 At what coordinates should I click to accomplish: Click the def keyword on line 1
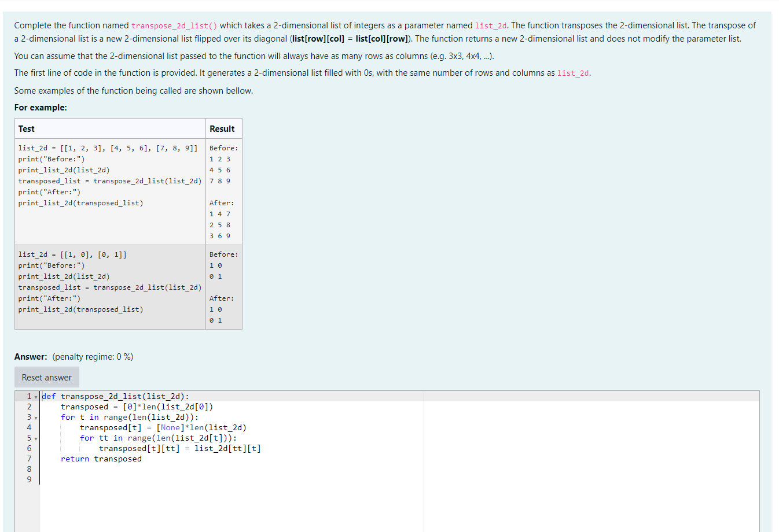pyautogui.click(x=49, y=396)
